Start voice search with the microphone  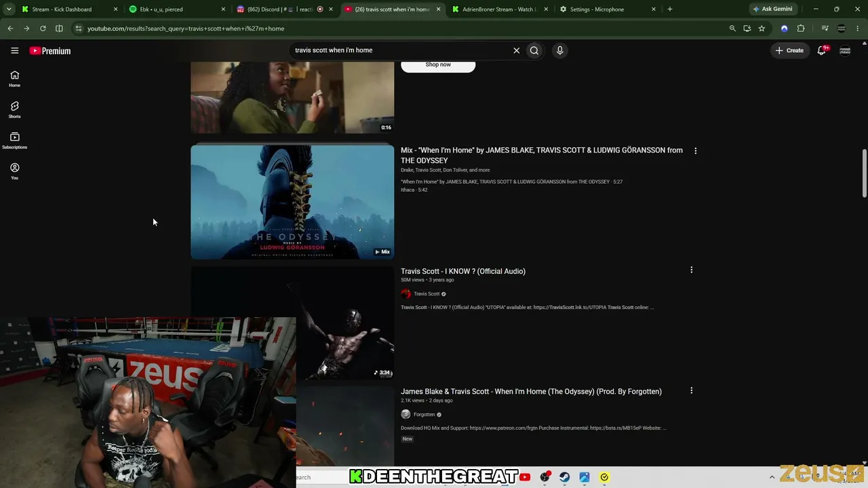point(559,50)
